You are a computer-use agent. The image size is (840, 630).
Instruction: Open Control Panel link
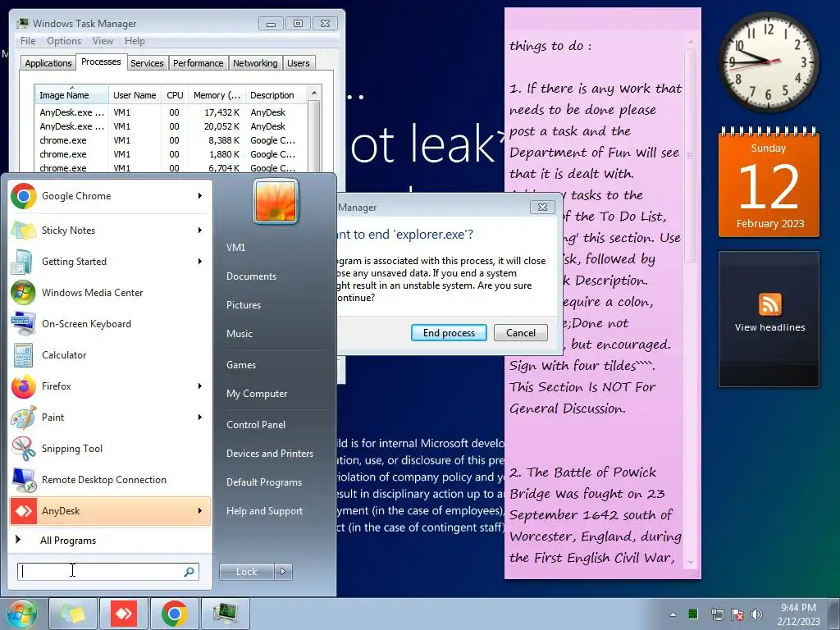[x=256, y=425]
